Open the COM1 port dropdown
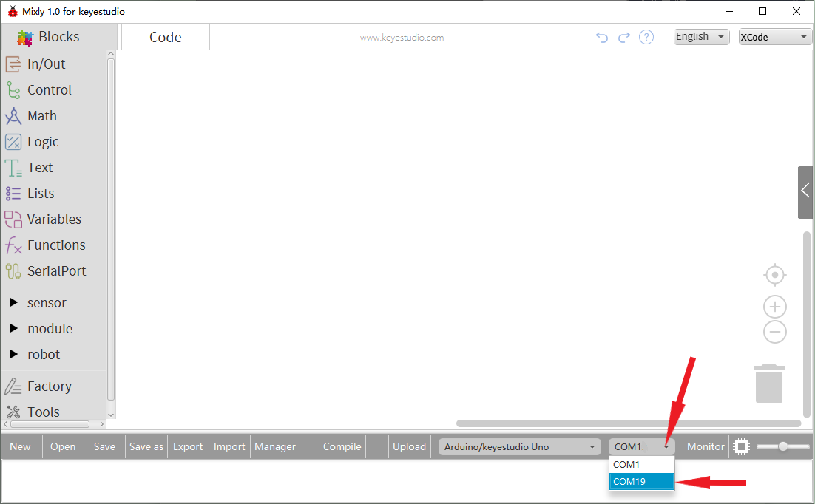The width and height of the screenshot is (815, 504). (641, 447)
